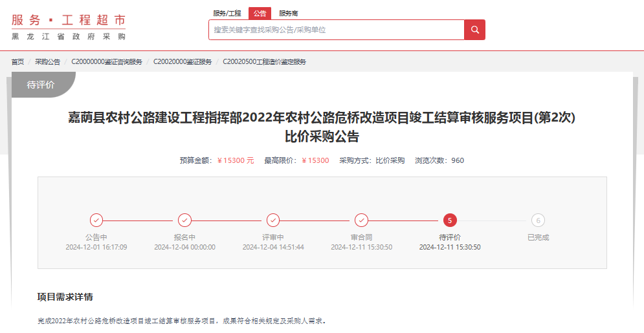Open C20020500工程造价鉴定服务 breadcrumb link

(x=264, y=62)
